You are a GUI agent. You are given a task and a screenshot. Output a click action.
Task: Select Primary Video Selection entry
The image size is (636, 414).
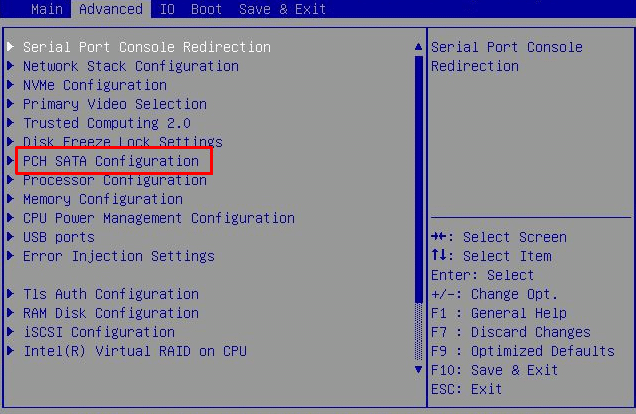pos(114,104)
